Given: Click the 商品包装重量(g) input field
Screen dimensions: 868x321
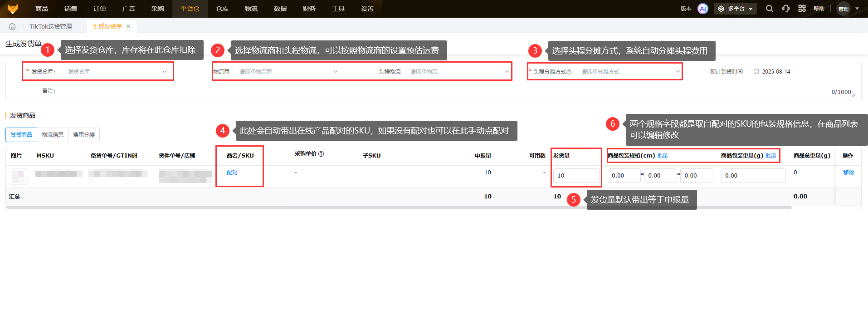Looking at the screenshot, I should [753, 176].
